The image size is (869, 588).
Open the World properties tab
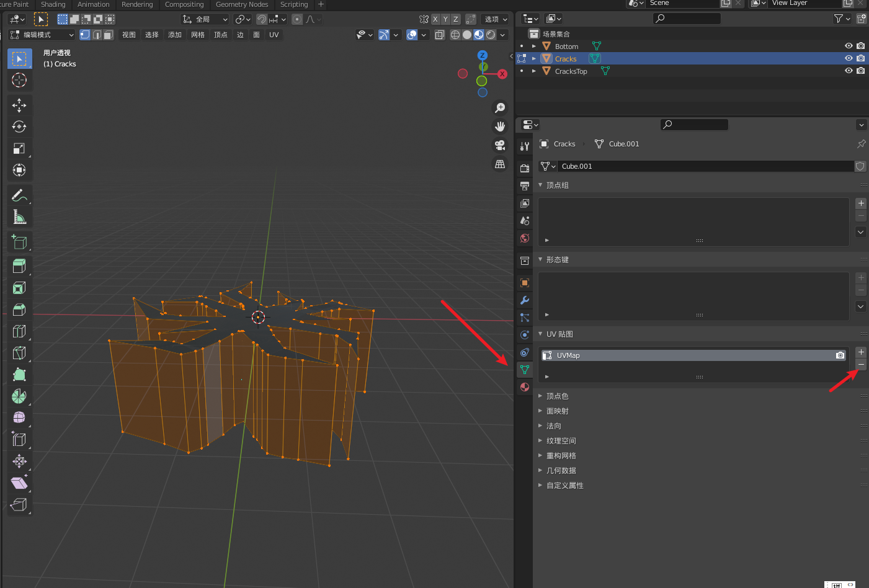tap(525, 238)
